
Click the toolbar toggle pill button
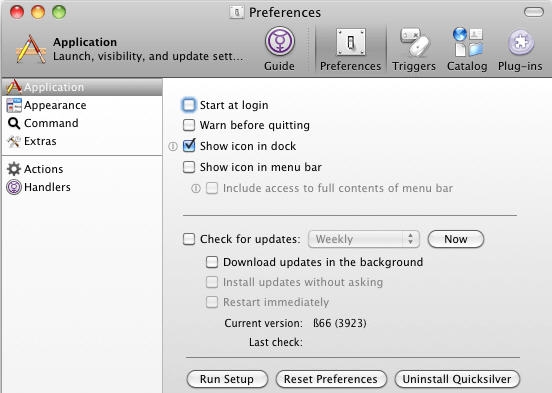pos(534,12)
